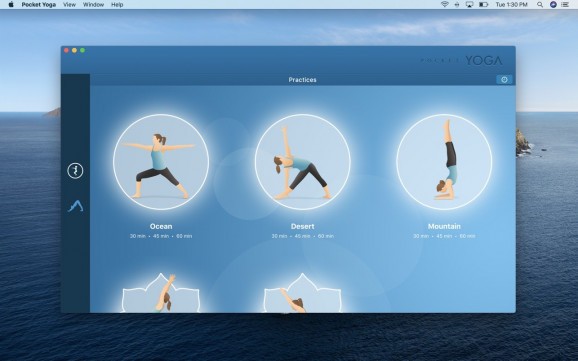Click the durations line under Mountain
Image resolution: width=578 pixels, height=361 pixels.
444,236
